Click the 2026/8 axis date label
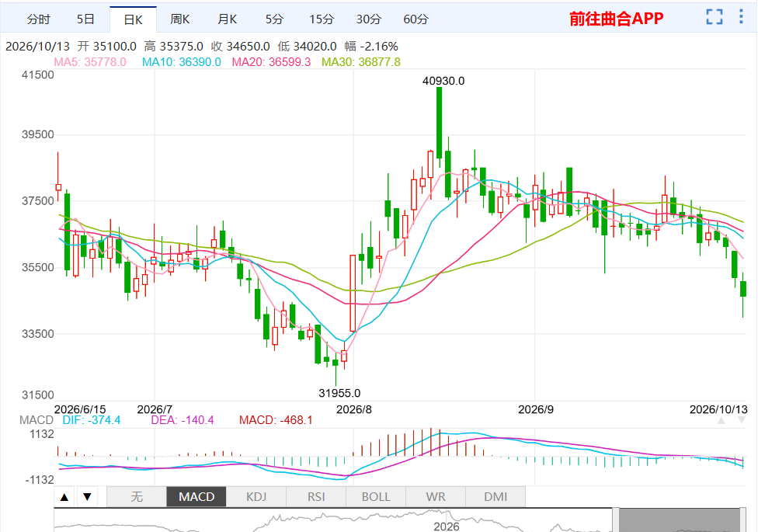 point(354,409)
